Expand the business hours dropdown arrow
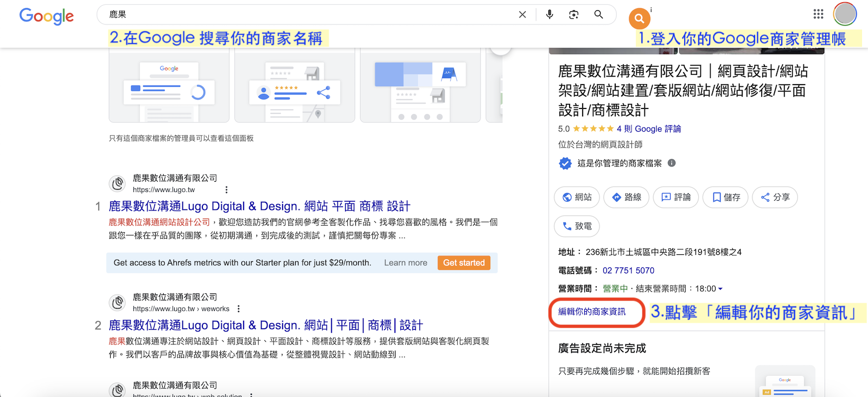Screen dimensions: 868x397 720,289
